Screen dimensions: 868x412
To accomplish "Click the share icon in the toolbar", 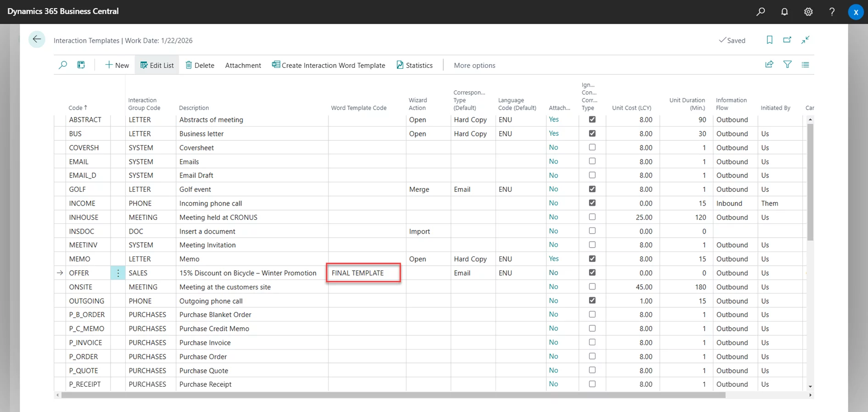I will [769, 65].
